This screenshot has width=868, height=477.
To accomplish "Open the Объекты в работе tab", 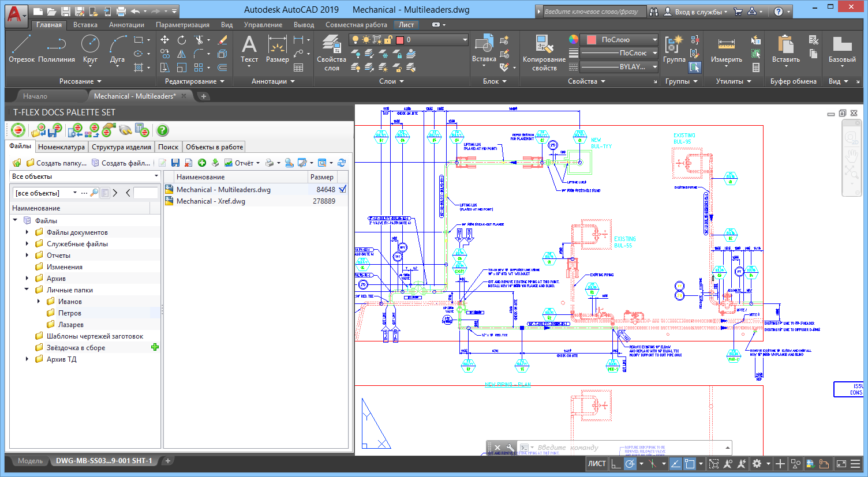I will [214, 147].
